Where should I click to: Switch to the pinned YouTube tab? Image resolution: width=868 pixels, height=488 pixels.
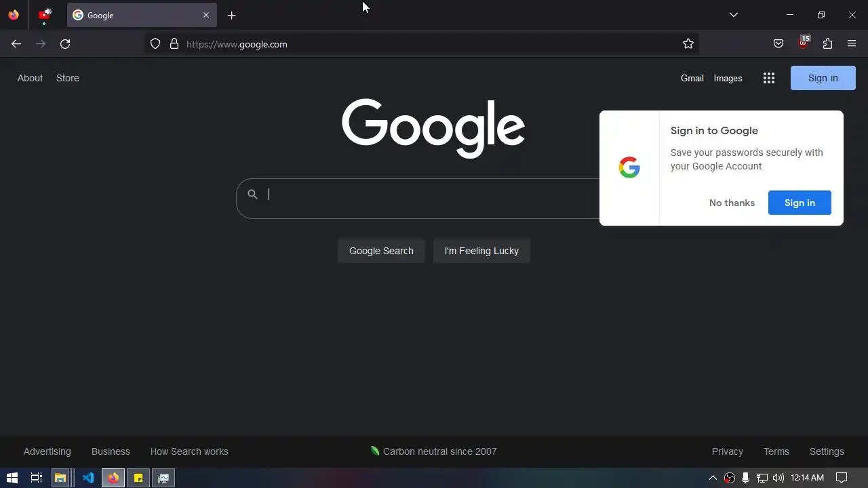tap(45, 15)
